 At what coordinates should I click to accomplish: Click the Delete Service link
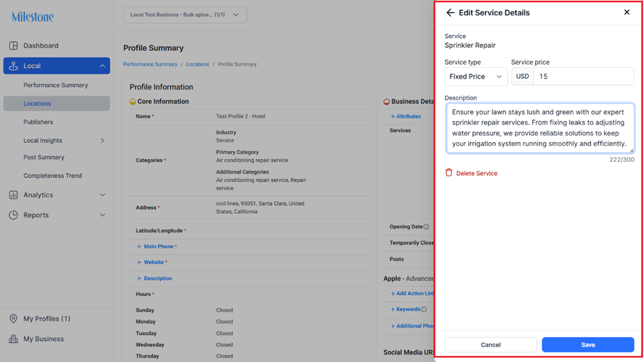click(477, 173)
